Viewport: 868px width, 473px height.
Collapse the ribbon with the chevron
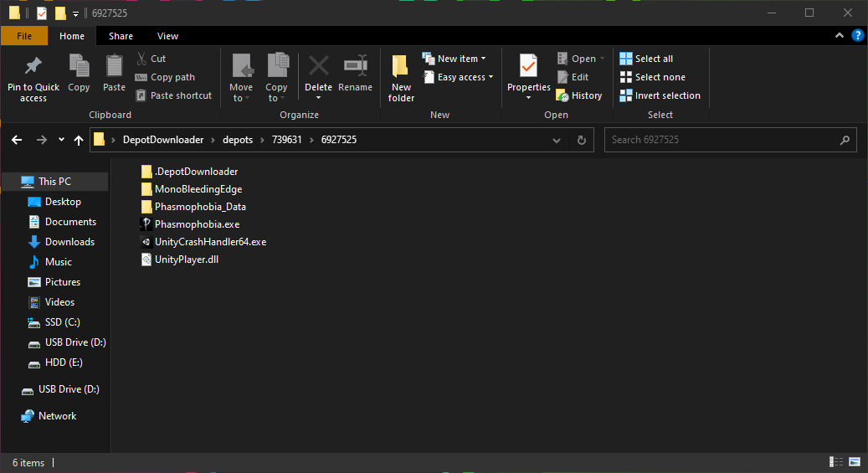840,35
